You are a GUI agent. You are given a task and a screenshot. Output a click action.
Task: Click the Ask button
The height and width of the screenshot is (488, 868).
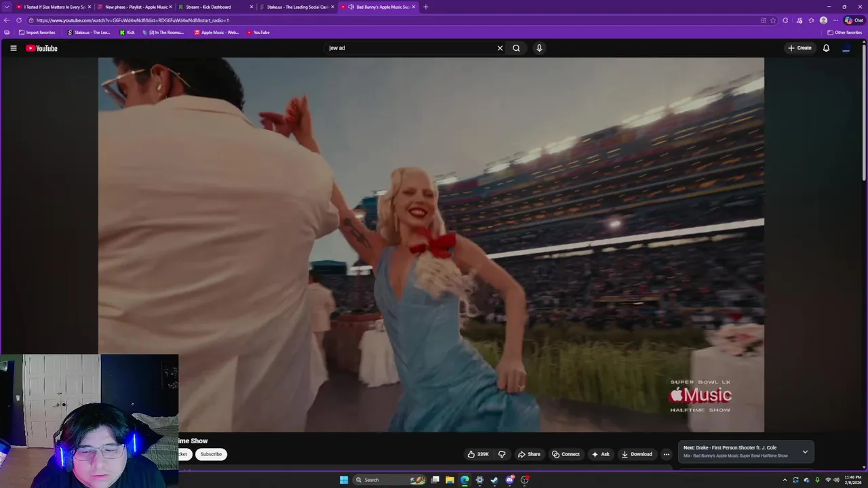click(x=600, y=454)
